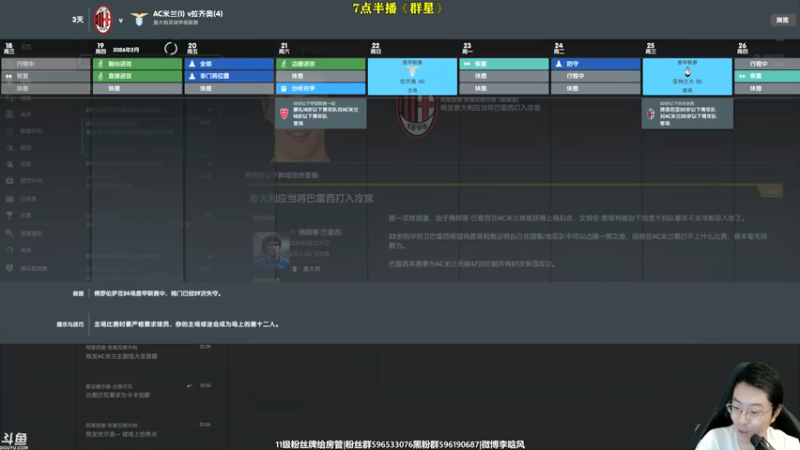Viewport: 800px width, 450px height.
Task: Click the transfer arrows icon in sidebar
Action: tap(9, 250)
